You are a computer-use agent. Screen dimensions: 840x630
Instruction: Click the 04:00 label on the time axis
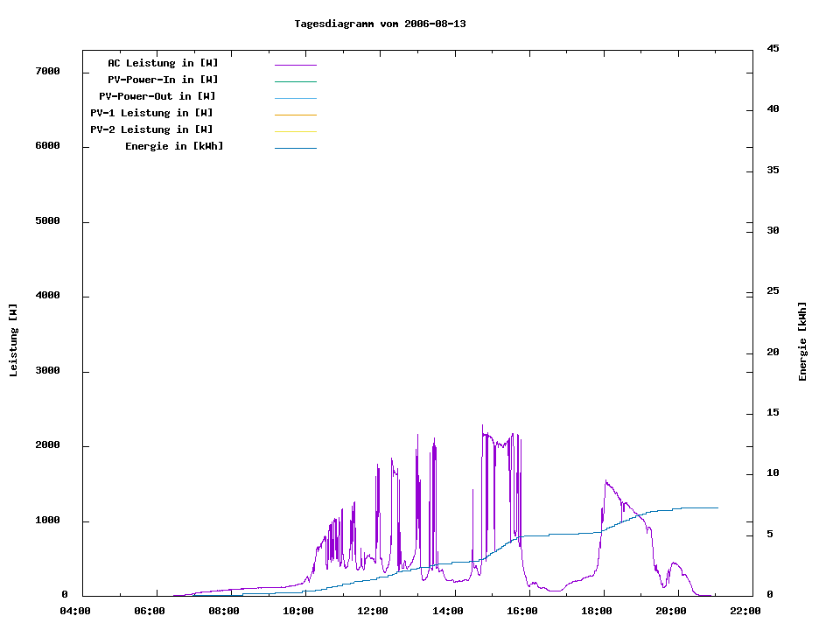click(74, 611)
